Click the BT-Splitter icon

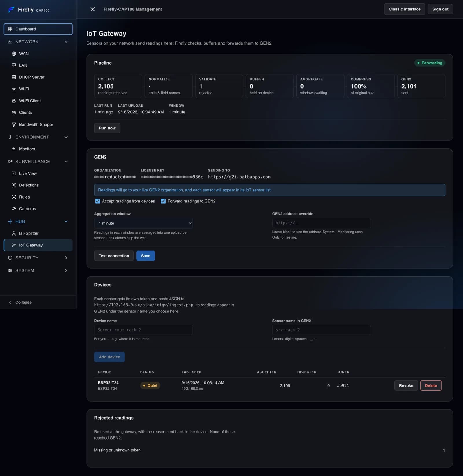pos(14,233)
